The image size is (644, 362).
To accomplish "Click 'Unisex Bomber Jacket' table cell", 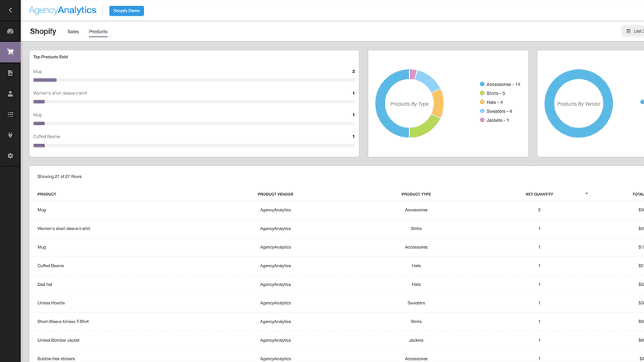I will pyautogui.click(x=58, y=340).
